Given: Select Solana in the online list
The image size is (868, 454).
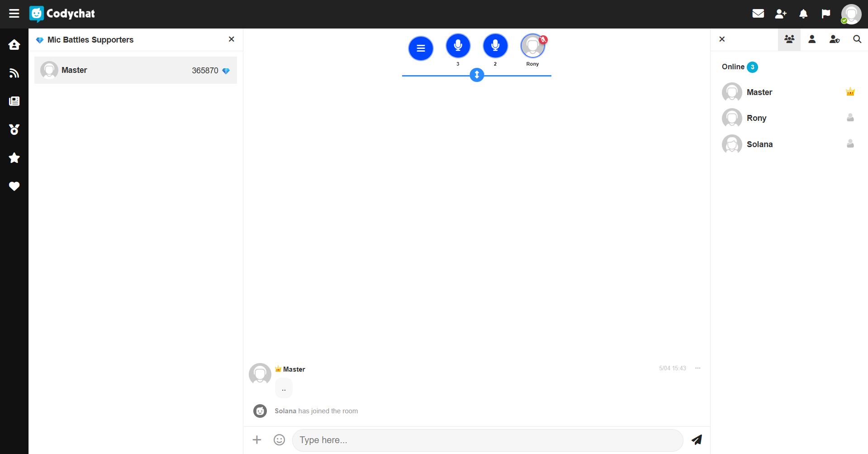Looking at the screenshot, I should tap(759, 144).
